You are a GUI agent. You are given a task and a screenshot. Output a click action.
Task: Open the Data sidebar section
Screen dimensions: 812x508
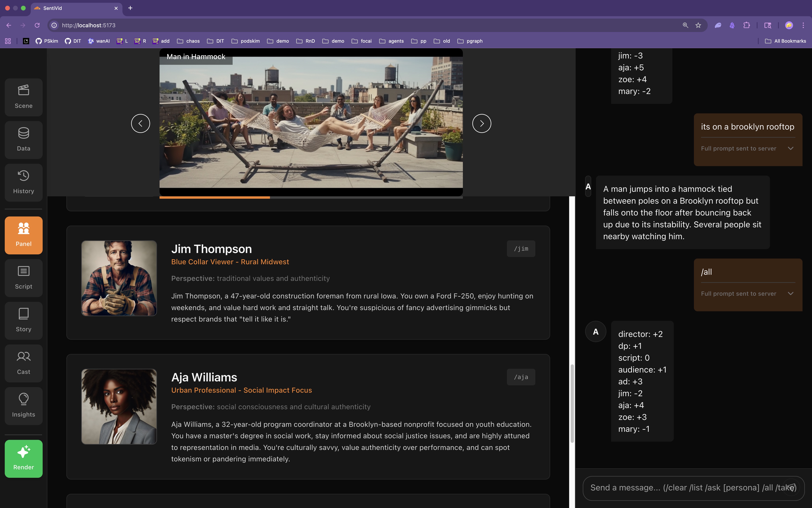[x=23, y=140]
